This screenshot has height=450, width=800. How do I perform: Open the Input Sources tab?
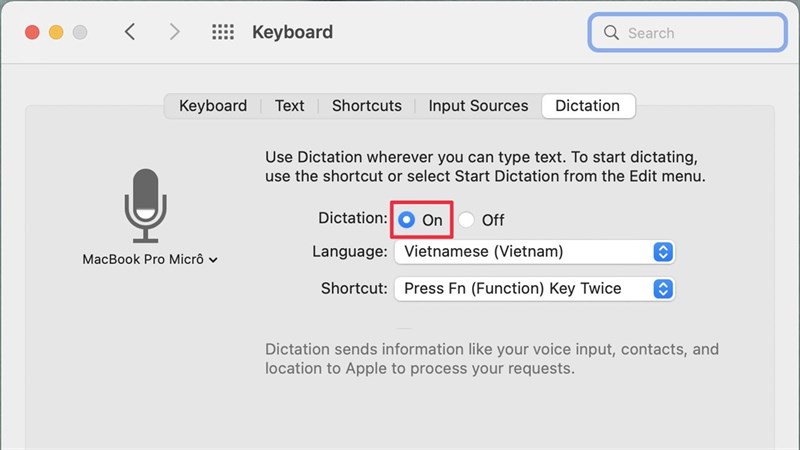click(478, 106)
